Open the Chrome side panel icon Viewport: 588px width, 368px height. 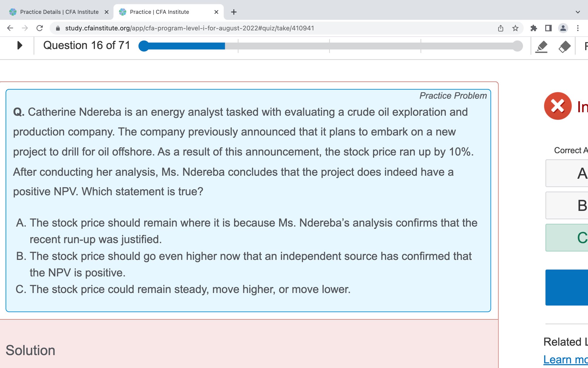(x=548, y=28)
